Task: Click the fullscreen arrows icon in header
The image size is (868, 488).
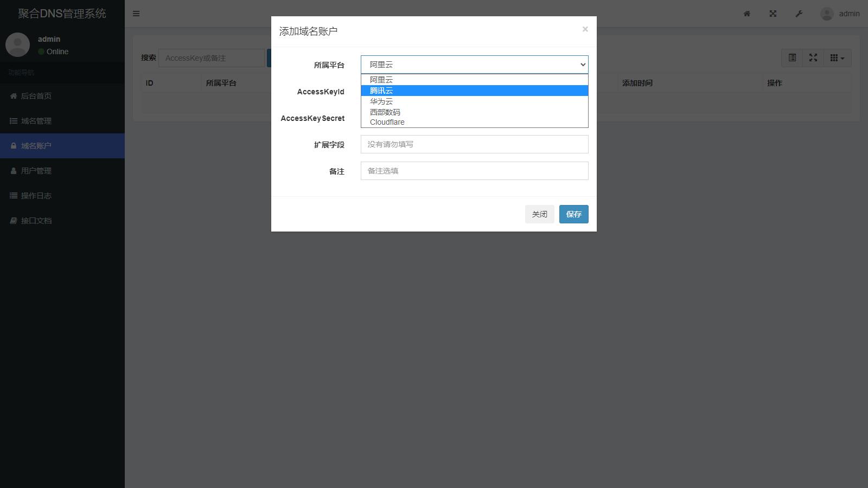Action: tap(773, 14)
